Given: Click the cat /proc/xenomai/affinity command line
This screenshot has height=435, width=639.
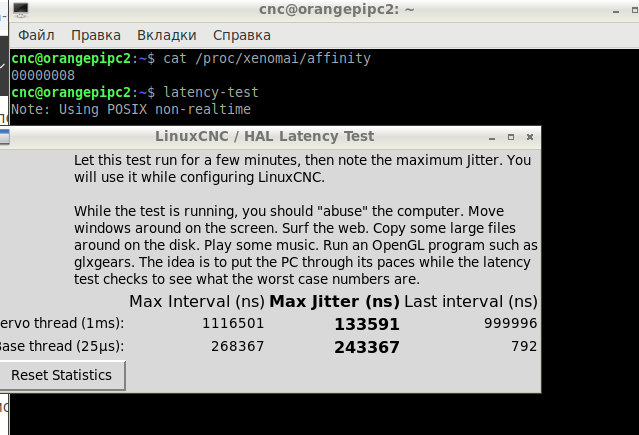Looking at the screenshot, I should (x=267, y=58).
